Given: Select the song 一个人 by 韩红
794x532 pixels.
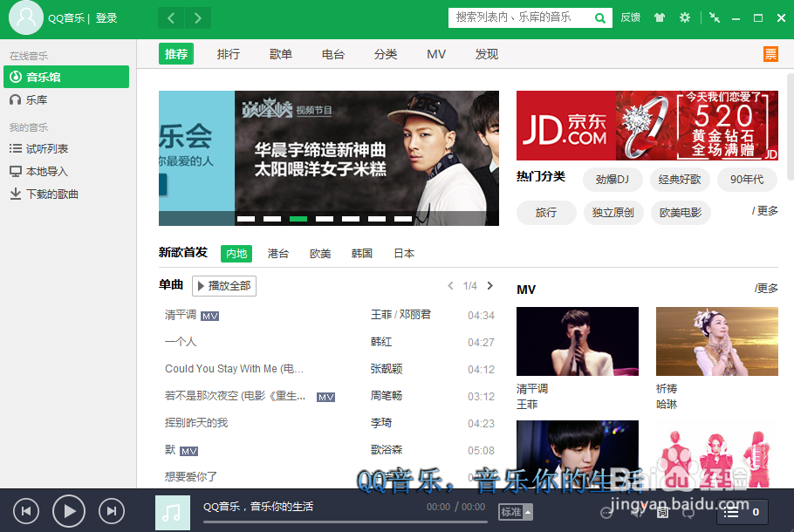Looking at the screenshot, I should [329, 342].
